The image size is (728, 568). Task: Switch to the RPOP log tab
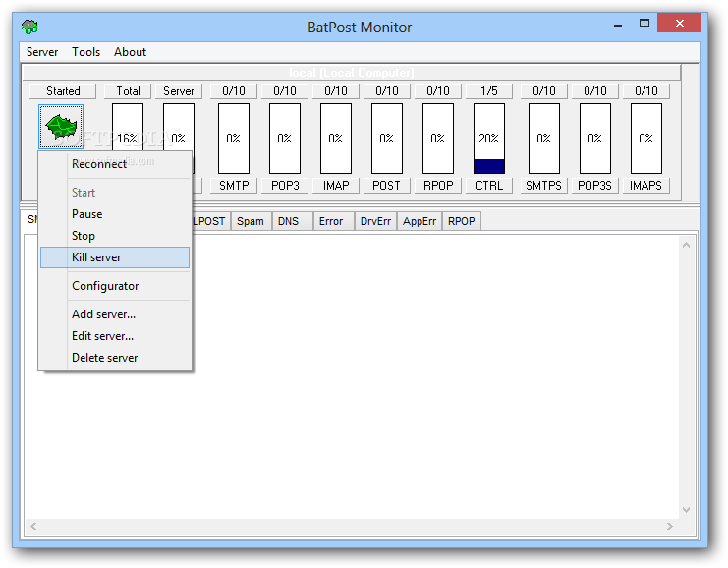click(461, 221)
